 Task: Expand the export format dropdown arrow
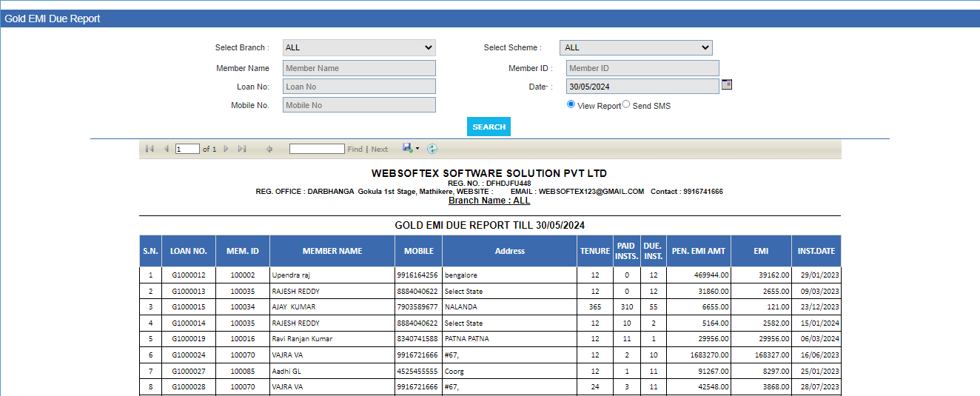pos(417,149)
